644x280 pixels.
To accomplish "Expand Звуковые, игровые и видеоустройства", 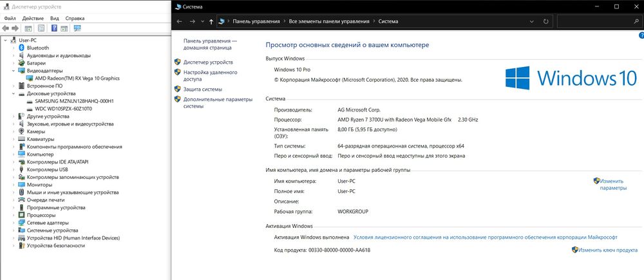I will [x=13, y=124].
